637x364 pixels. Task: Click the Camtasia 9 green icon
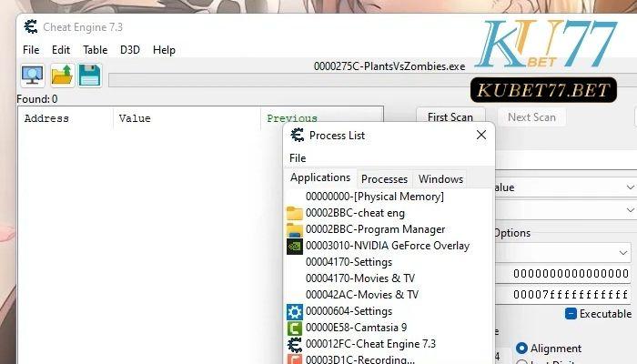(x=294, y=328)
